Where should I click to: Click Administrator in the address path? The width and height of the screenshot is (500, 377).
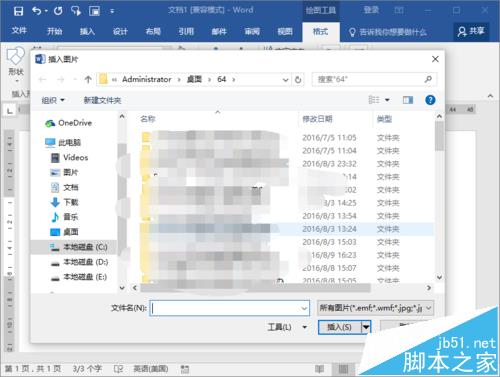(147, 79)
